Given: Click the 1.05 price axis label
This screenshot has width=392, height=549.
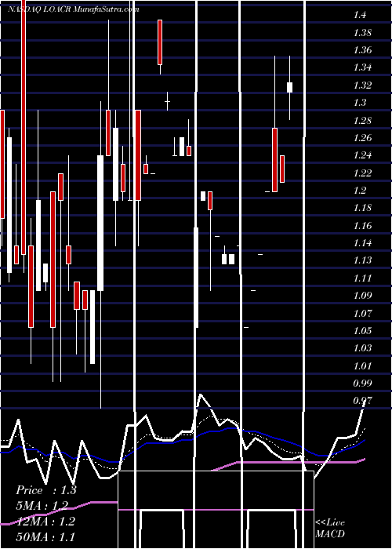Looking at the screenshot, I should point(362,331).
